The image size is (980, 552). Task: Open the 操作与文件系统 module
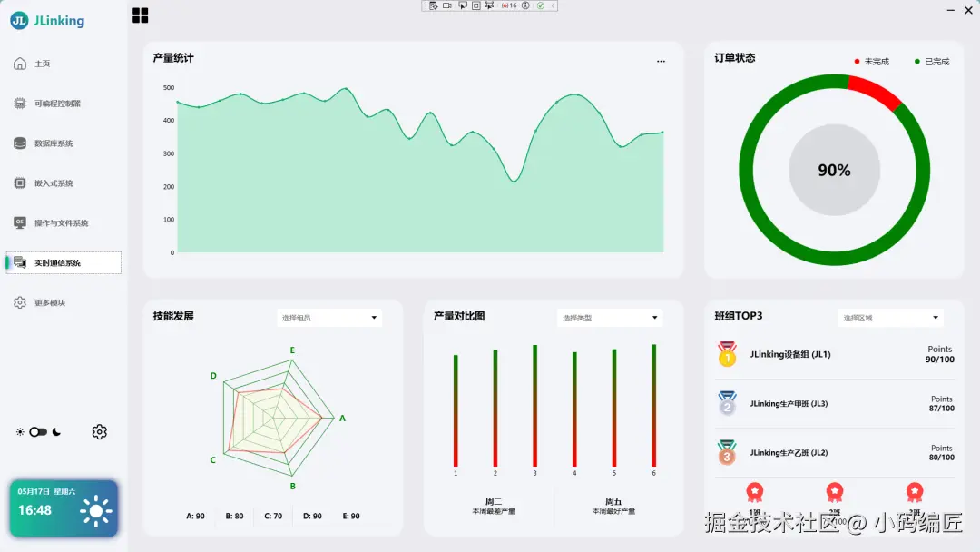64,223
